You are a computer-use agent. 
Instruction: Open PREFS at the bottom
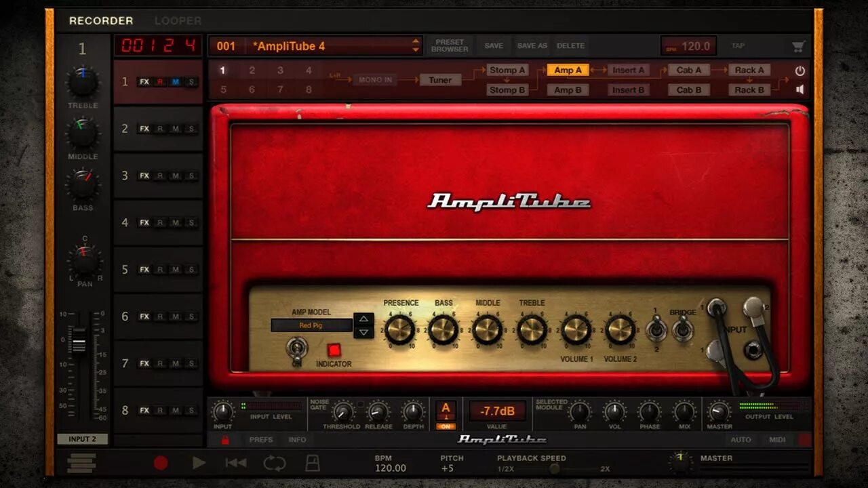(261, 440)
